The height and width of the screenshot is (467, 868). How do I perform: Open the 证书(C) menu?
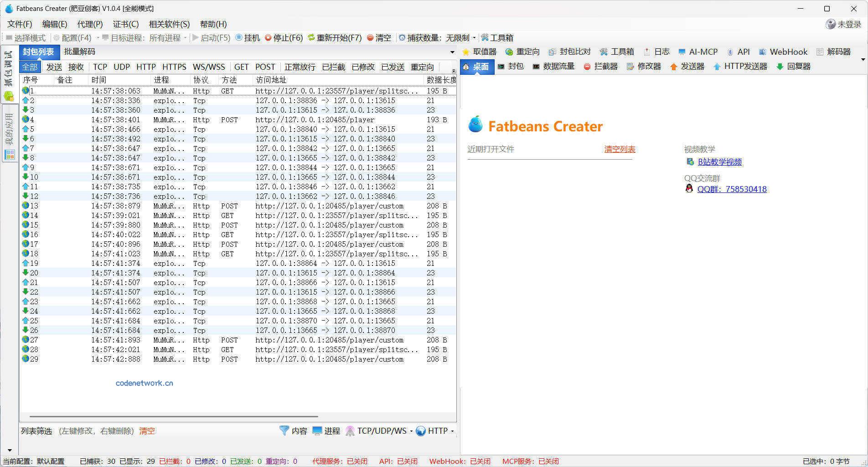tap(126, 24)
